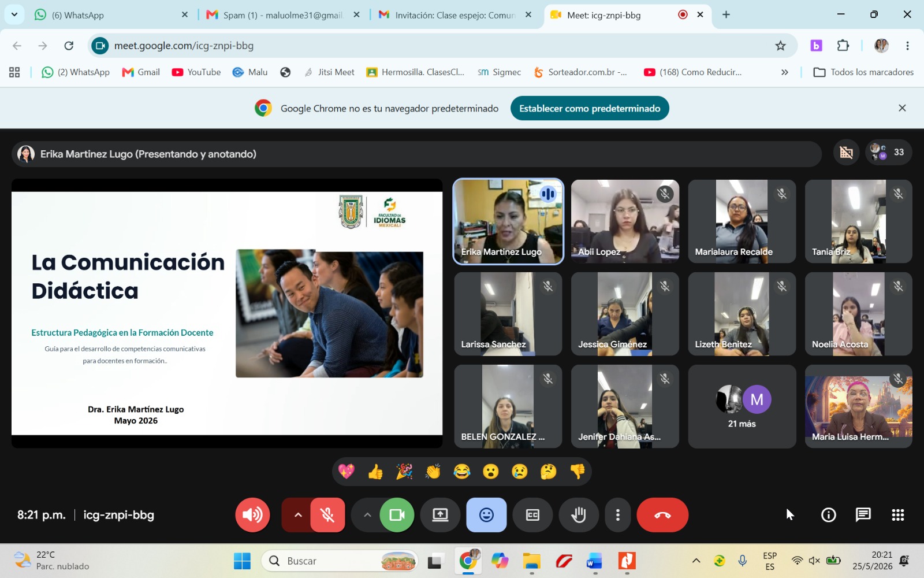
Task: Reload the Meet page
Action: 69,46
